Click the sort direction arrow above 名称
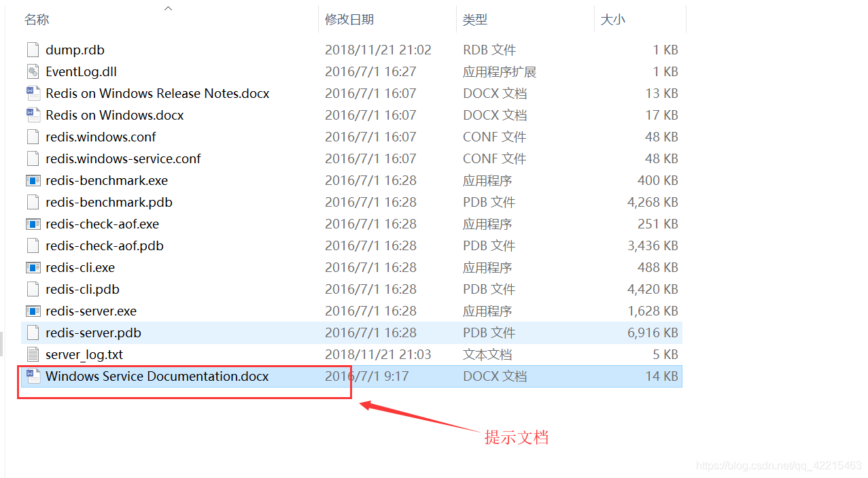The height and width of the screenshot is (478, 868). tap(168, 8)
